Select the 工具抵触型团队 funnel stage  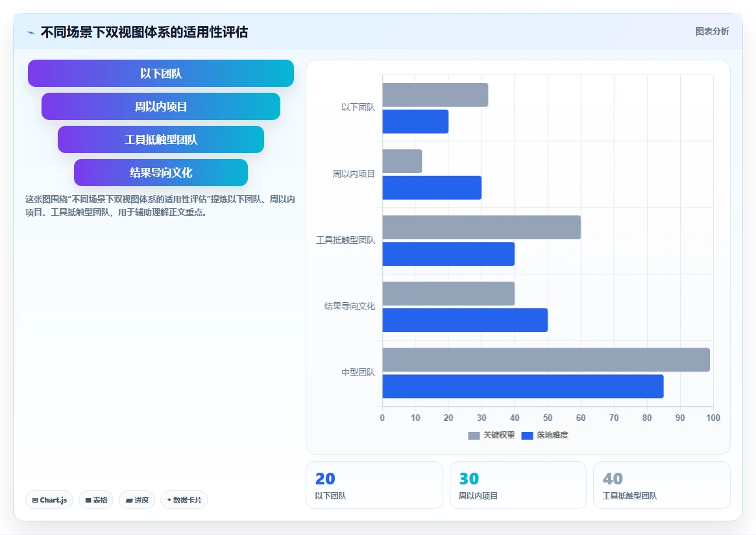[160, 139]
